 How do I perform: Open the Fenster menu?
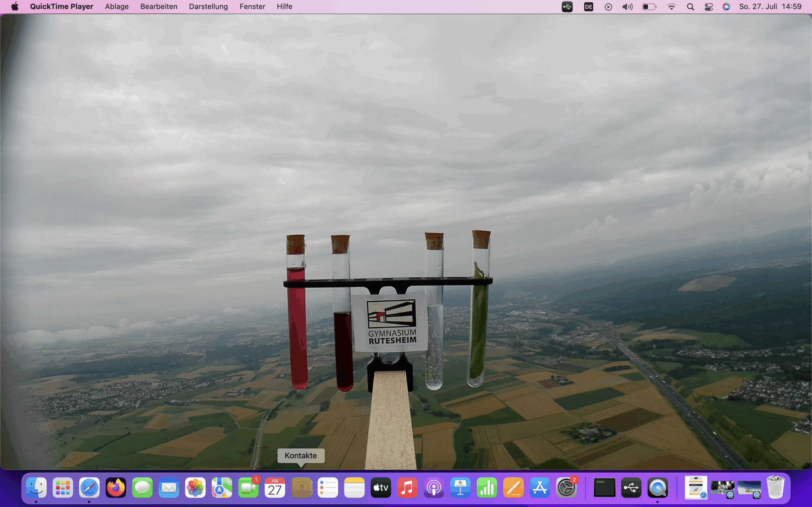252,6
